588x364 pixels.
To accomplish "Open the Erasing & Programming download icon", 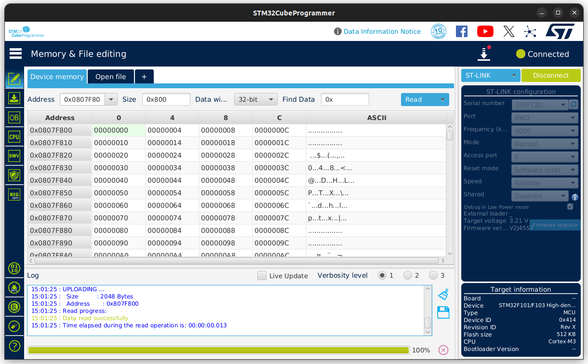I will [14, 98].
